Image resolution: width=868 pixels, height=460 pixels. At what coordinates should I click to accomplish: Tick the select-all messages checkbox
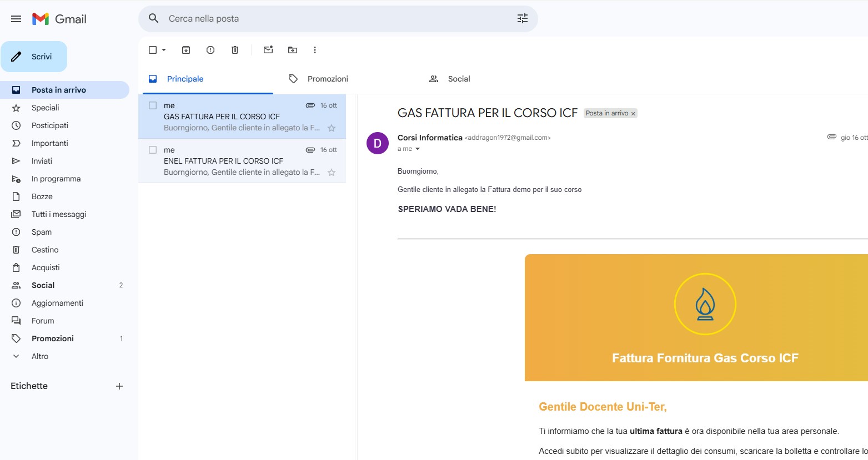coord(152,49)
